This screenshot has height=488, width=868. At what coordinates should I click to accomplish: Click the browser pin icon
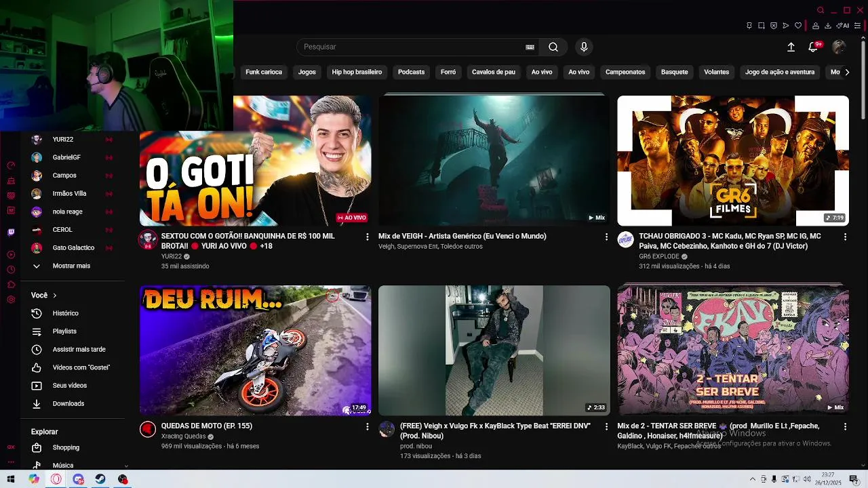749,26
